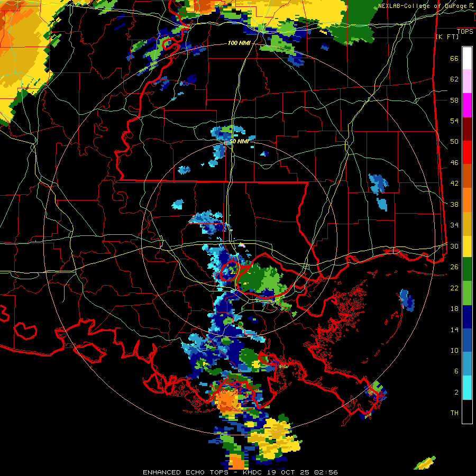
Task: Click the navy swatch between 18 and 14
Action: (467, 317)
